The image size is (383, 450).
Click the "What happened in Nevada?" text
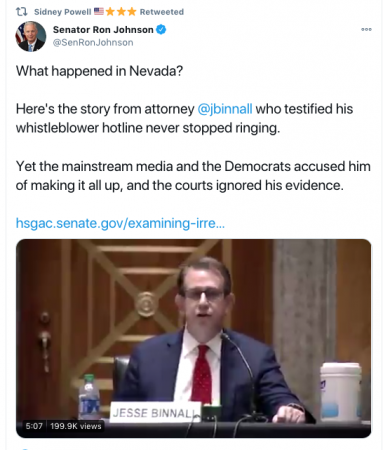point(99,71)
